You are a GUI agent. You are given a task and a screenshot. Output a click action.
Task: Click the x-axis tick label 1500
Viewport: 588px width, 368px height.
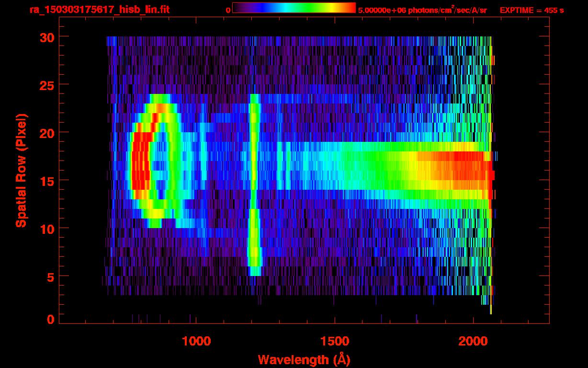pyautogui.click(x=335, y=341)
